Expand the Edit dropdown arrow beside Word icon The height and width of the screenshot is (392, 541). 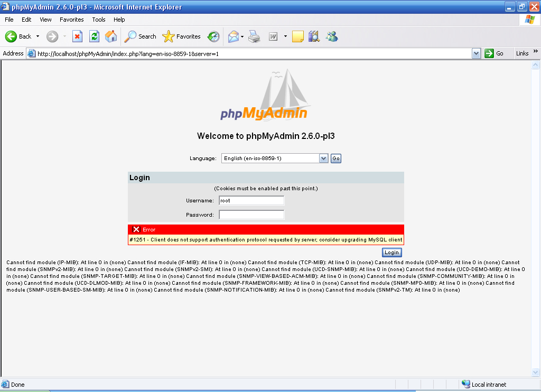285,36
